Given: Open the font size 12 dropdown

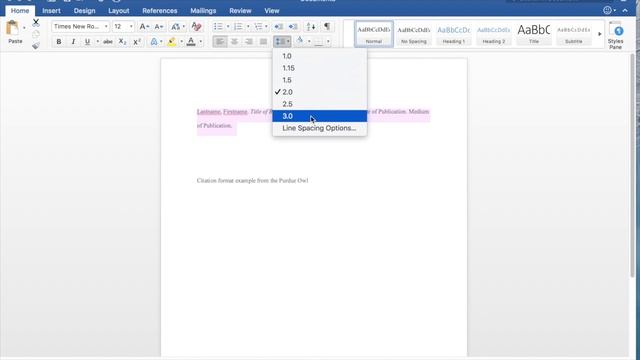Looking at the screenshot, I should click(131, 27).
